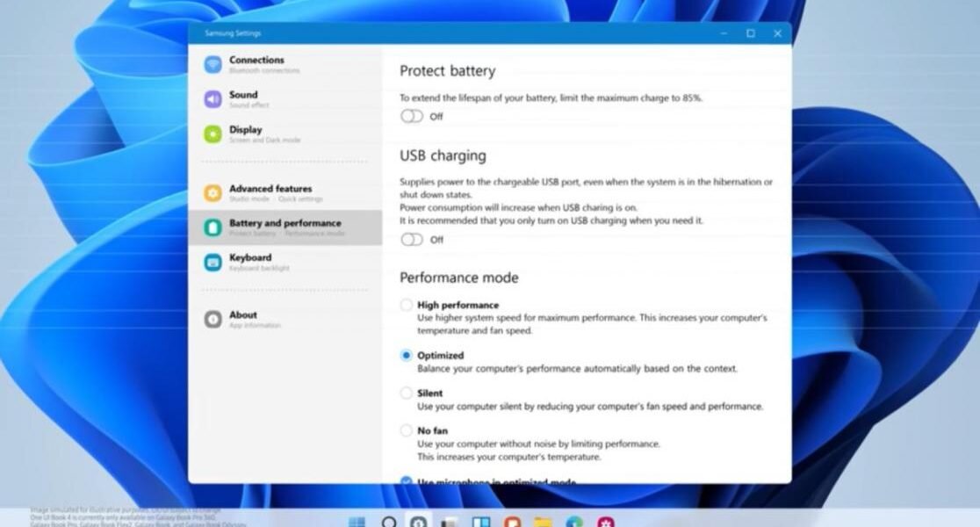Open the About page via the gray info icon
Screen dimensions: 980x527
pos(213,320)
